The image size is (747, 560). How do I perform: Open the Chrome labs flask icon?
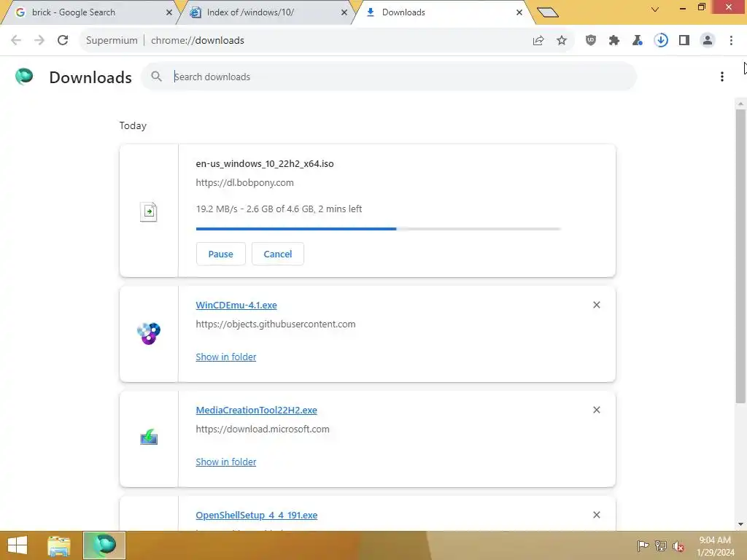click(x=638, y=41)
